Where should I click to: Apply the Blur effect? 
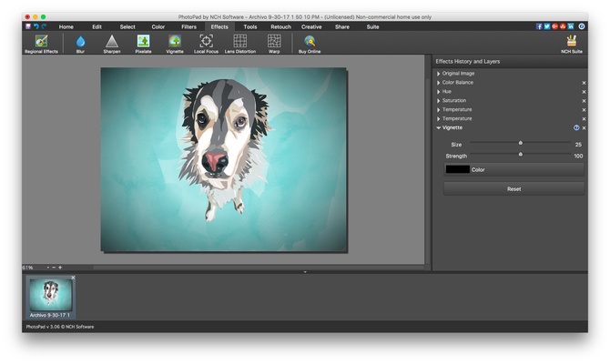coord(80,44)
